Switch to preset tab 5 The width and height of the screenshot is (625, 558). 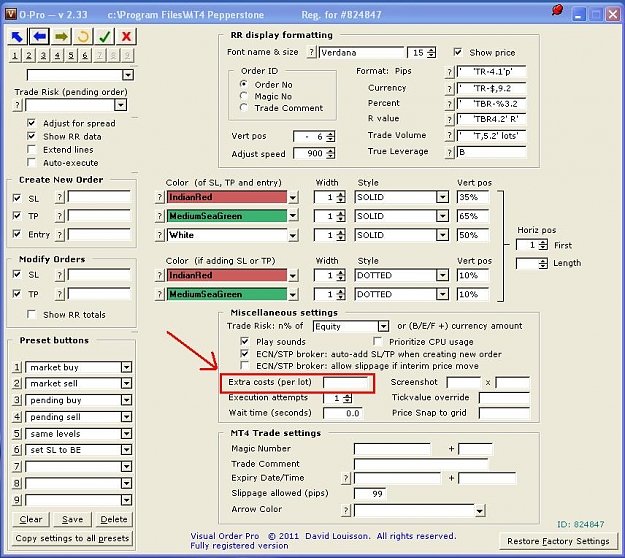[71, 55]
